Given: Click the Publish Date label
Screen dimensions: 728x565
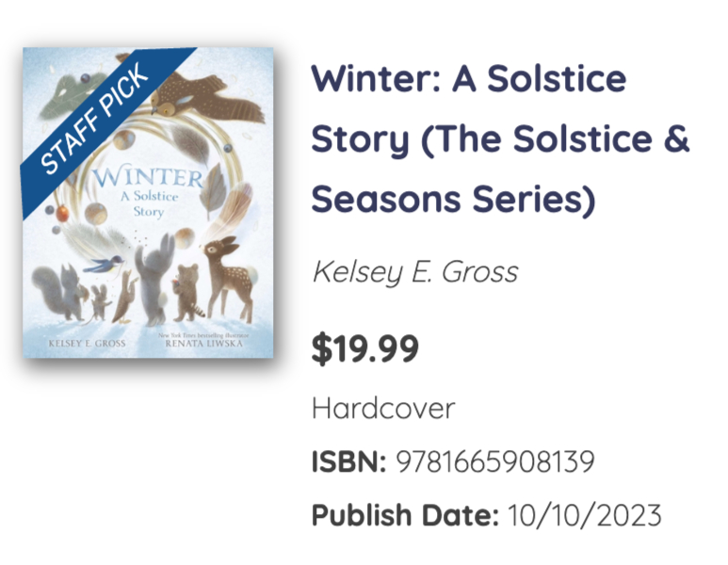Looking at the screenshot, I should click(x=405, y=516).
